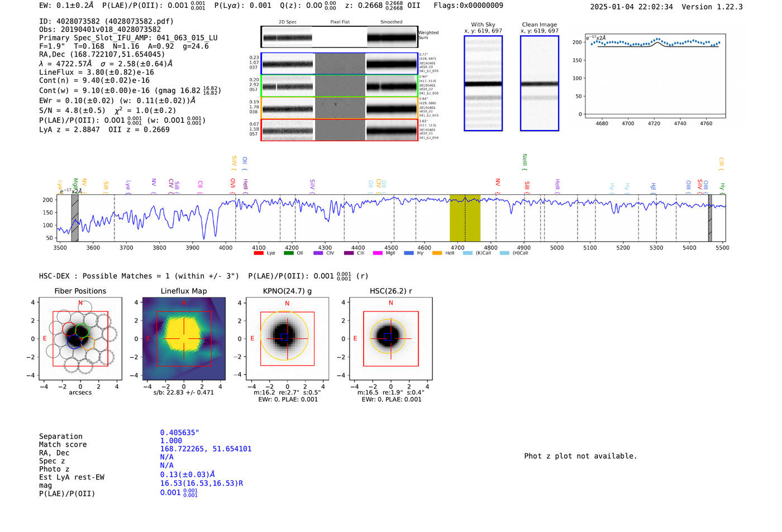Pick the blue Hγ legend swatch
This screenshot has height=532, width=782.
(409, 253)
